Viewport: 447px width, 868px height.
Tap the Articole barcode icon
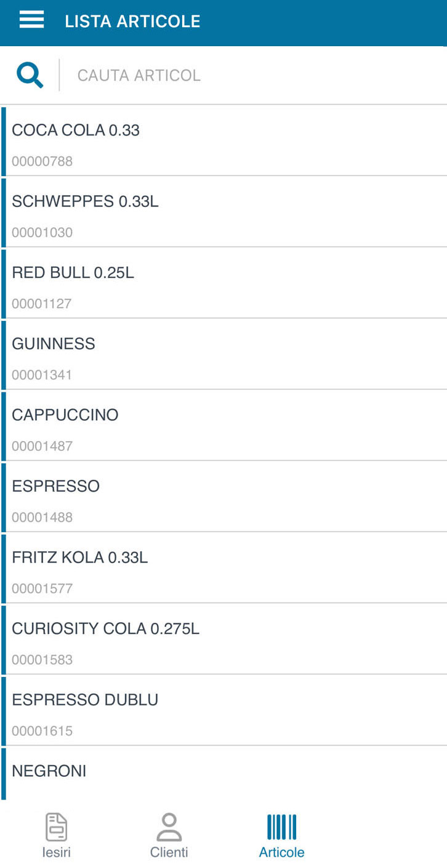(281, 827)
